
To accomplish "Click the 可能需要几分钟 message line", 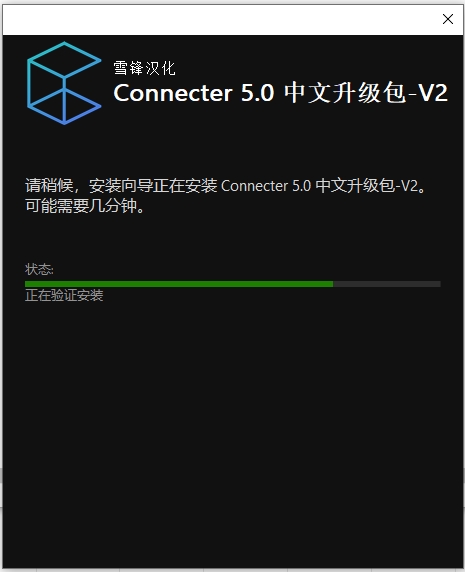I will 85,206.
